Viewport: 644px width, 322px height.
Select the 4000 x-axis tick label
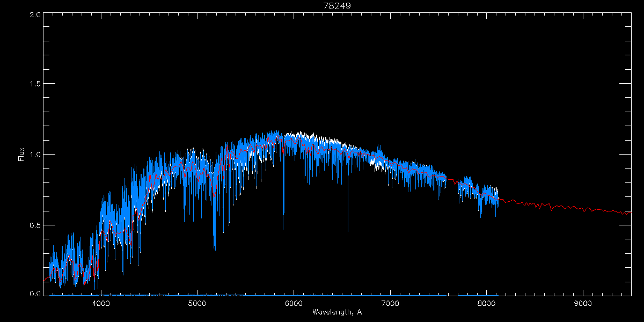101,303
